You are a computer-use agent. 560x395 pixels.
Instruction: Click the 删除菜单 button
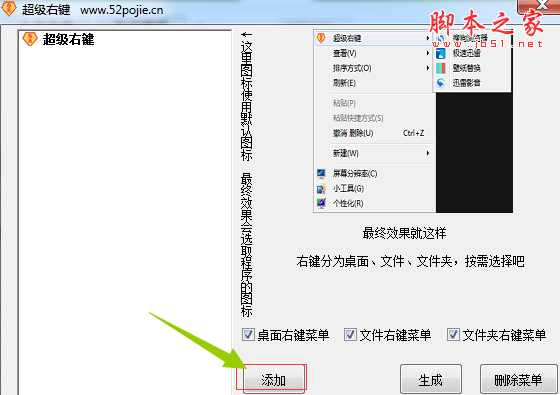click(518, 380)
